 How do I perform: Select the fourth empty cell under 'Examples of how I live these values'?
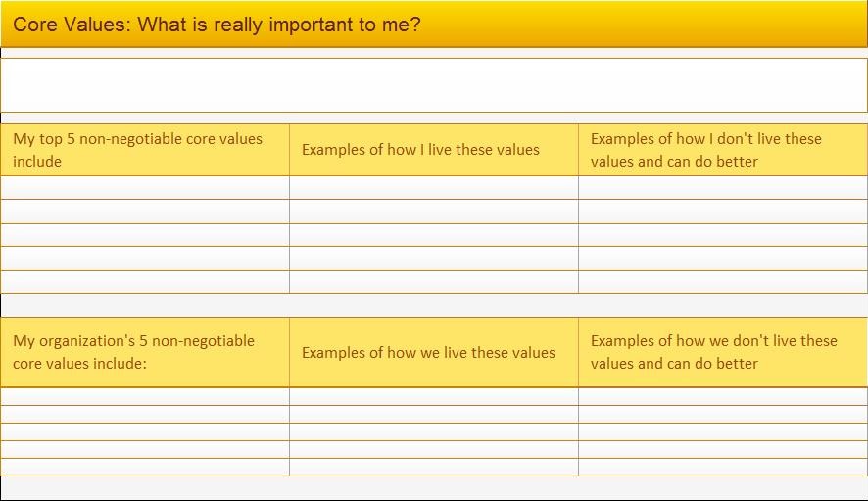(x=434, y=259)
